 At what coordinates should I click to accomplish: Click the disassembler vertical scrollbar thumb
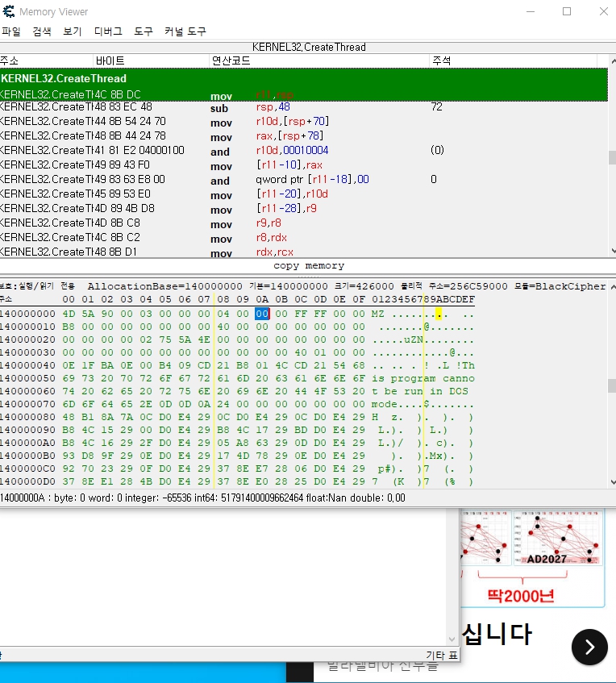611,158
